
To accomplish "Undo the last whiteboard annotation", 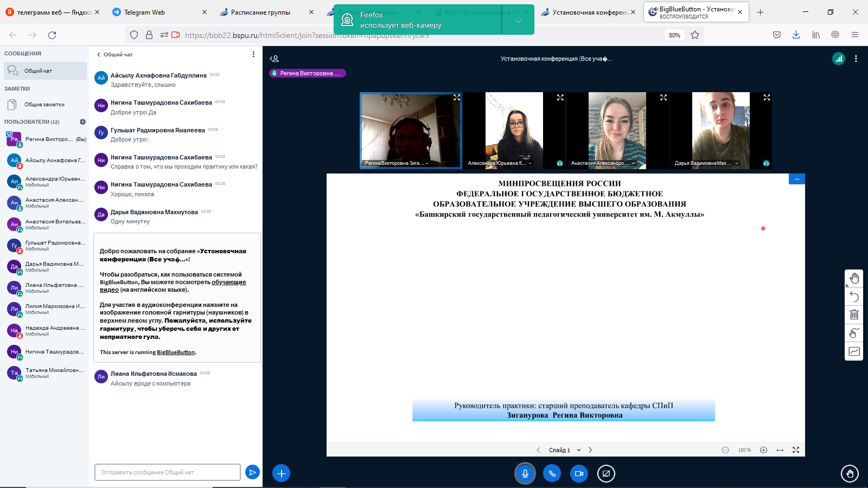I will [854, 297].
